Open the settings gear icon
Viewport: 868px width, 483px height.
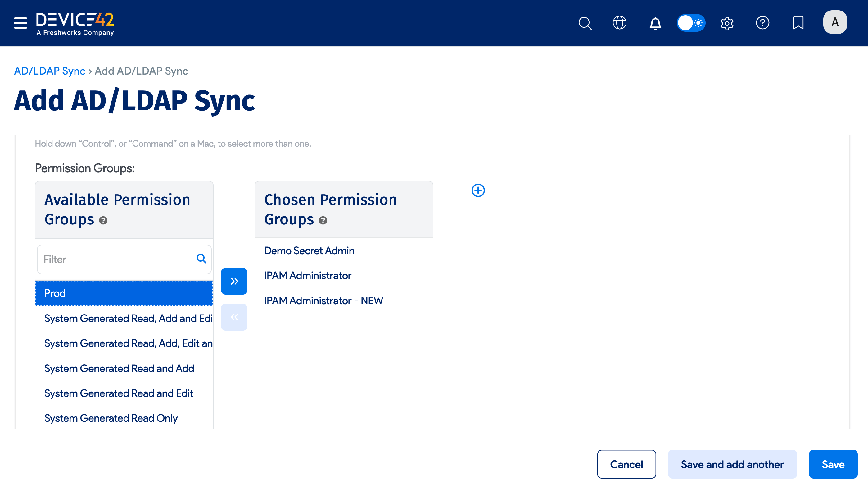point(727,23)
